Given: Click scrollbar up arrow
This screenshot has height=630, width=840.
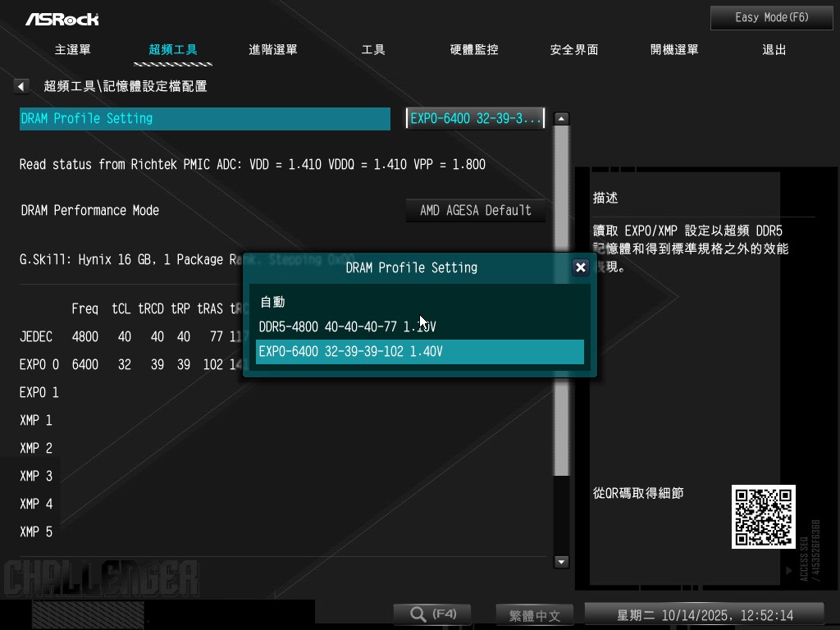Looking at the screenshot, I should point(561,119).
